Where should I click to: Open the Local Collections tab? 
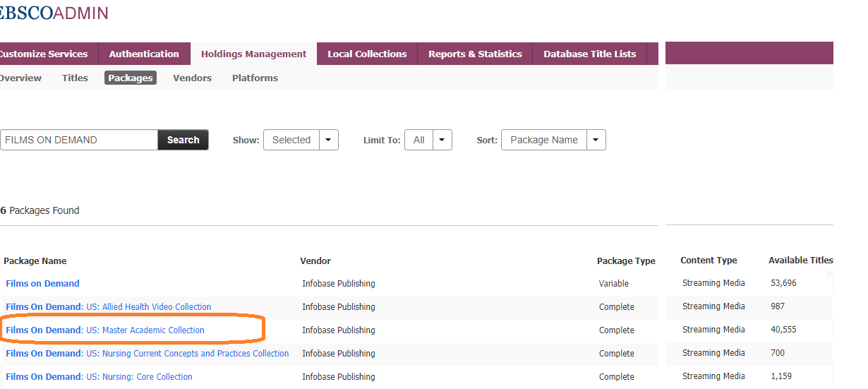367,54
